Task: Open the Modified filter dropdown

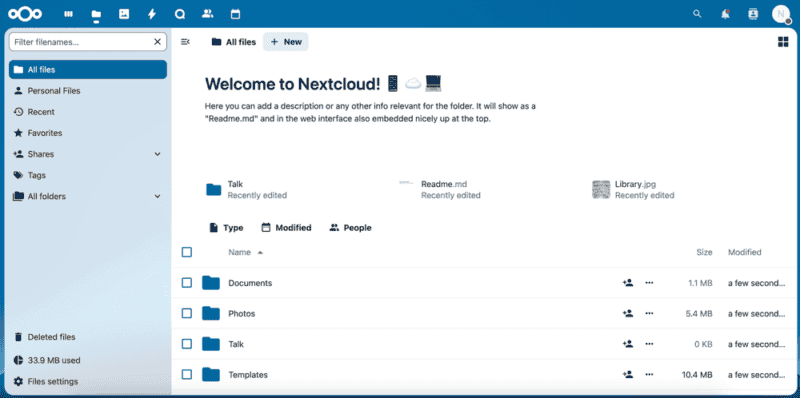Action: pos(286,228)
